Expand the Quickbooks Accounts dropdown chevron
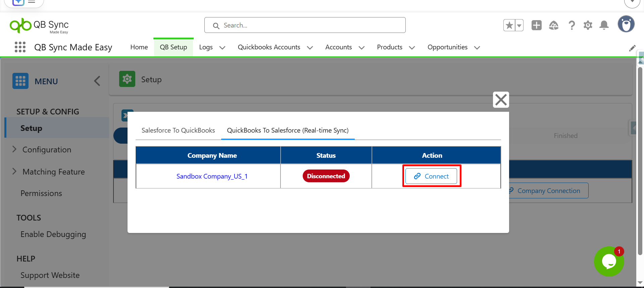The height and width of the screenshot is (288, 644). pos(310,48)
